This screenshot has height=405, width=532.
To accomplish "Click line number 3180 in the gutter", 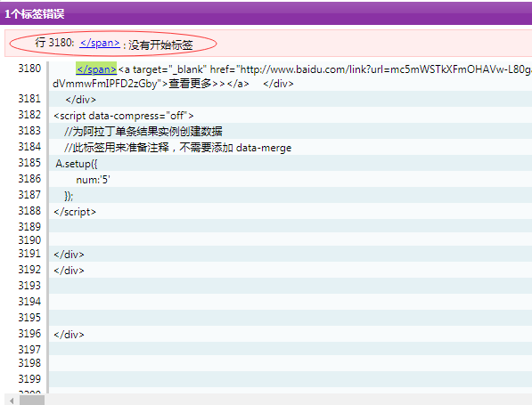I will click(29, 69).
